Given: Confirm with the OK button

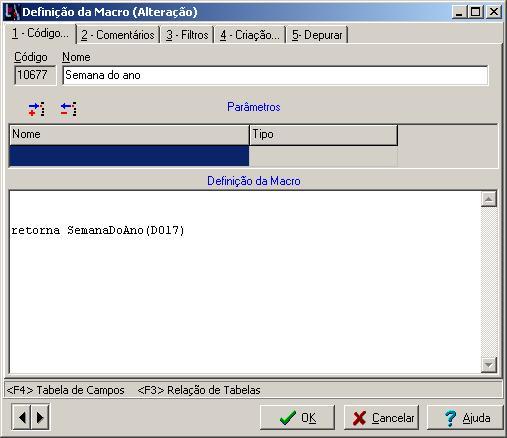Looking at the screenshot, I should 297,417.
